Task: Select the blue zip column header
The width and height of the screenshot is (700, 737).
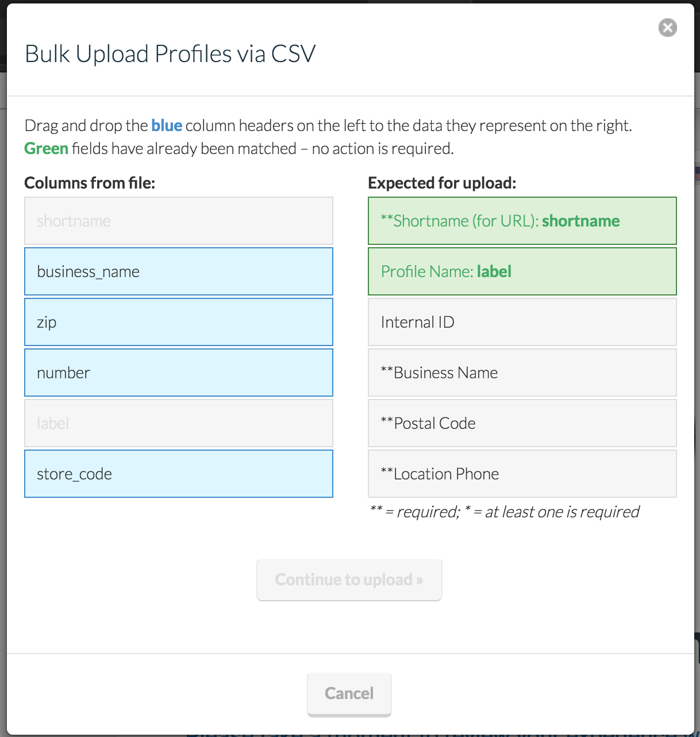Action: (x=178, y=322)
